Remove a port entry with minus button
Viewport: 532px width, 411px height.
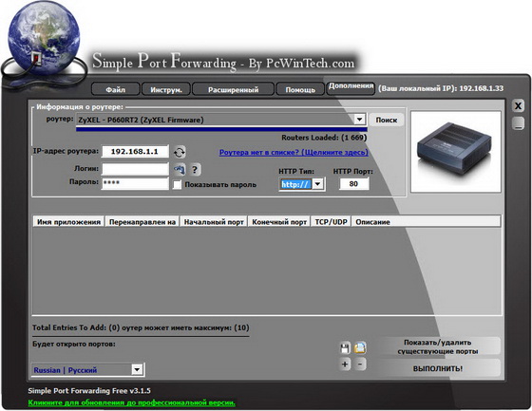pyautogui.click(x=360, y=364)
